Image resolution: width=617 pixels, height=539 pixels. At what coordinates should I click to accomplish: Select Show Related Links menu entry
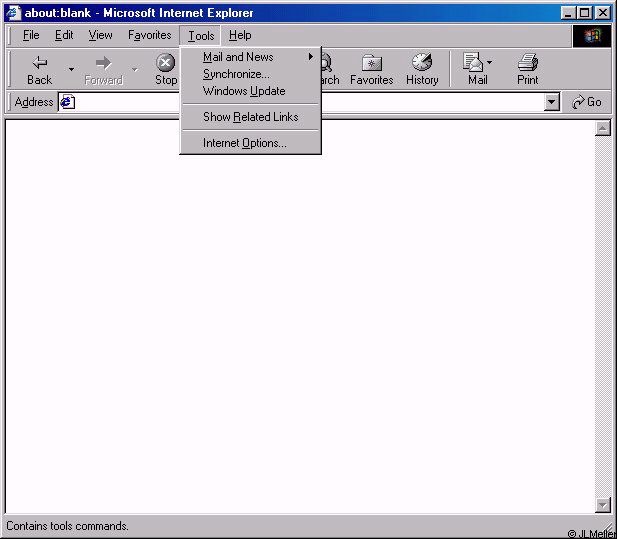coord(250,117)
